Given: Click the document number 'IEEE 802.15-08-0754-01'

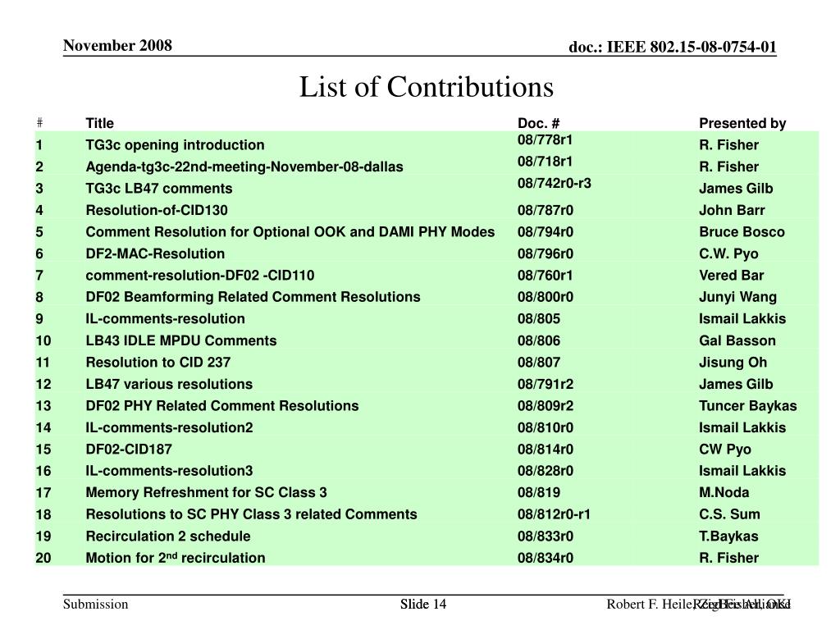Looking at the screenshot, I should [x=692, y=47].
